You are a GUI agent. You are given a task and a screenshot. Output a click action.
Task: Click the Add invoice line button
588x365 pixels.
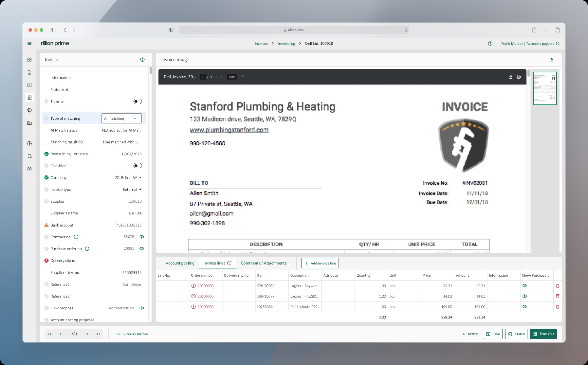[x=320, y=263]
